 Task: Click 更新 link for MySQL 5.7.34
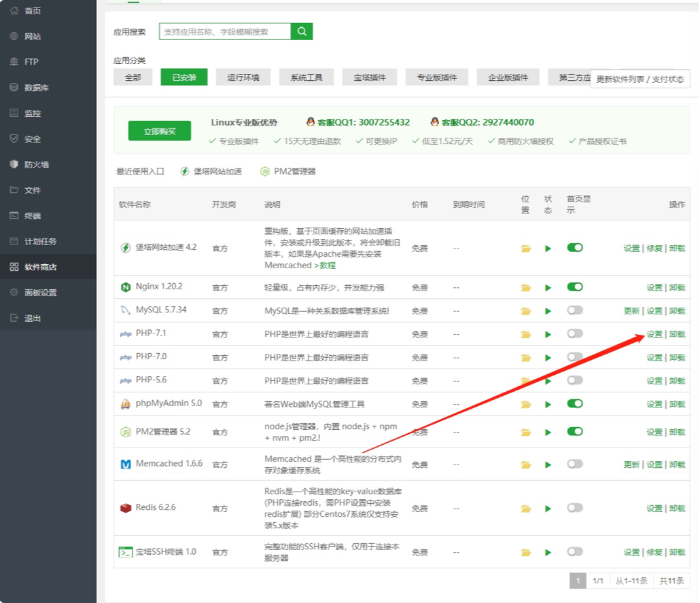[x=631, y=311]
